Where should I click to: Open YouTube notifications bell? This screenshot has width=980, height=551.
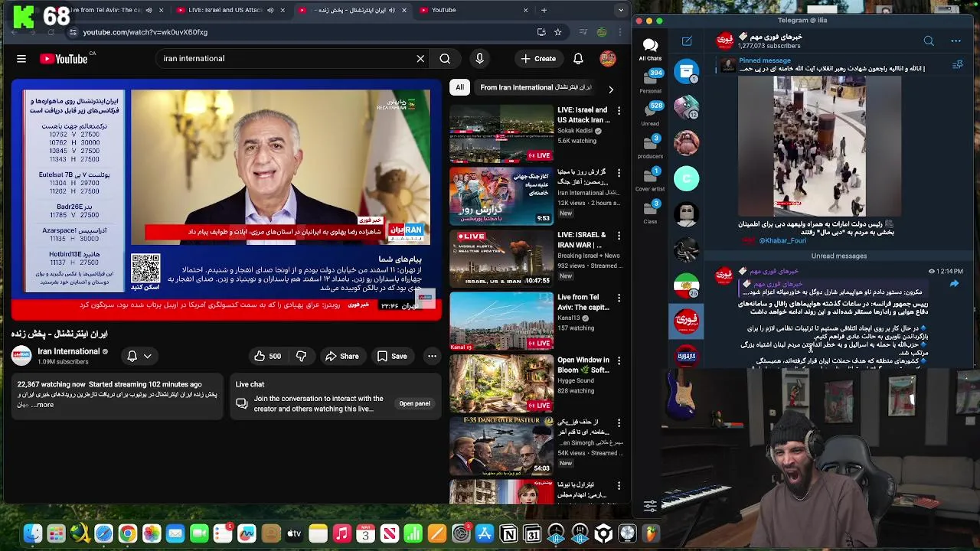pyautogui.click(x=578, y=59)
